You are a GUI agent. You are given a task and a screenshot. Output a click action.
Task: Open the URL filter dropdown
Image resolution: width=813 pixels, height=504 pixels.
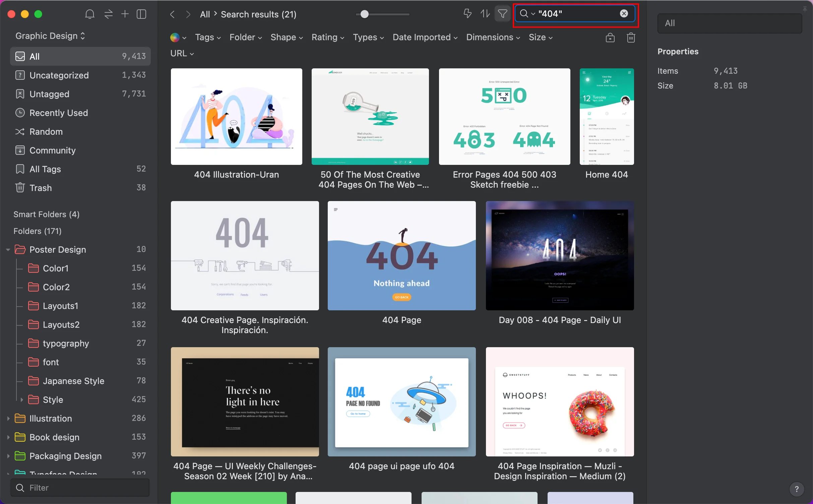[182, 53]
